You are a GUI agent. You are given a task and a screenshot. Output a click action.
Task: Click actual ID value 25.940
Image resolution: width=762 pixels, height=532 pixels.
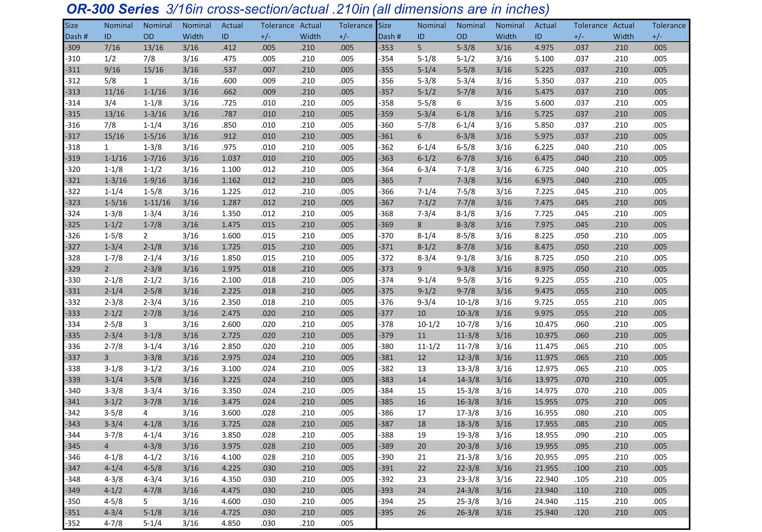546,513
